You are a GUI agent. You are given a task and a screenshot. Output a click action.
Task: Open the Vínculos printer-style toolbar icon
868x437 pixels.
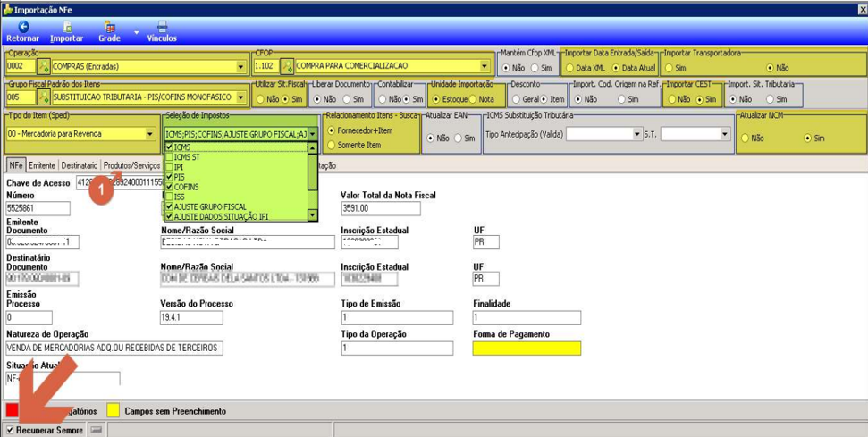tap(162, 26)
